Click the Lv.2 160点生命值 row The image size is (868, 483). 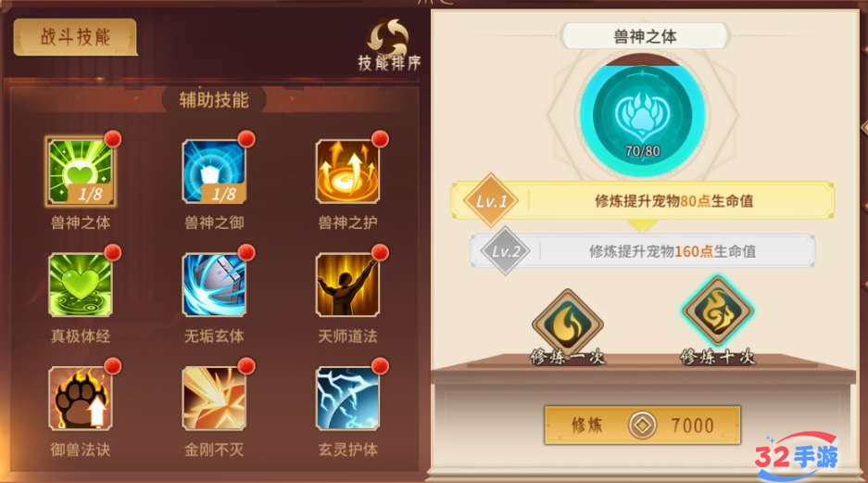tap(643, 251)
